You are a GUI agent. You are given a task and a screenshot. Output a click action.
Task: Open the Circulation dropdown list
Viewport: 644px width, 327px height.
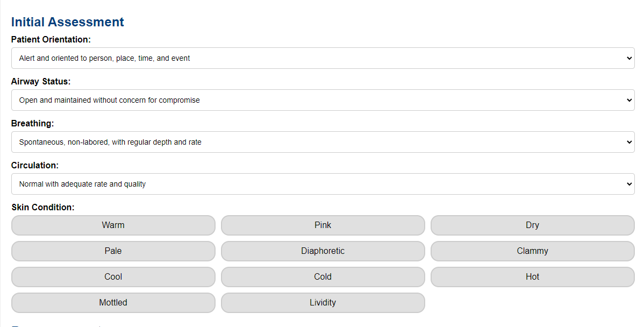323,183
